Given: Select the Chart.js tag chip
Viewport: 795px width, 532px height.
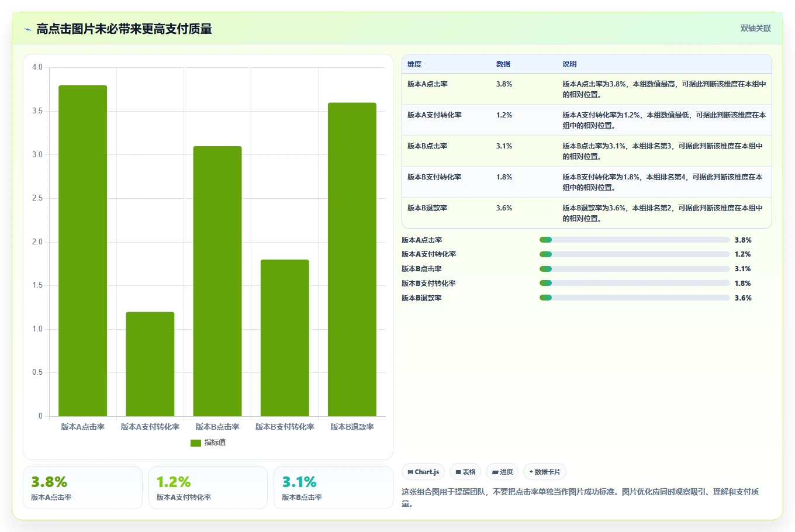Looking at the screenshot, I should (x=423, y=472).
